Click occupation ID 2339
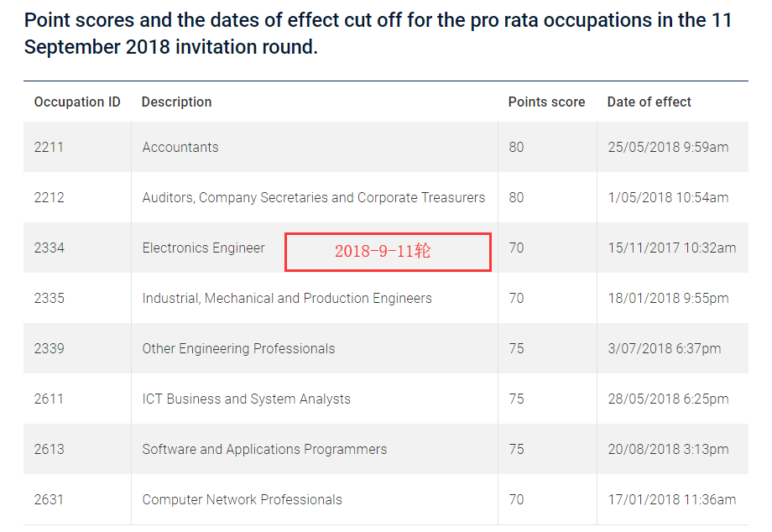This screenshot has height=532, width=772. click(49, 349)
